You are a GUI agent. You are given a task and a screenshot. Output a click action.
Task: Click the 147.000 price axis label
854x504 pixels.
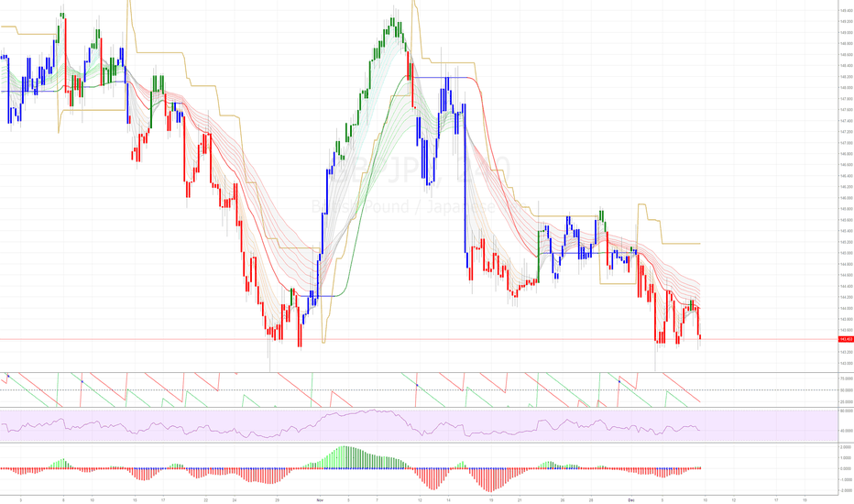tap(847, 143)
